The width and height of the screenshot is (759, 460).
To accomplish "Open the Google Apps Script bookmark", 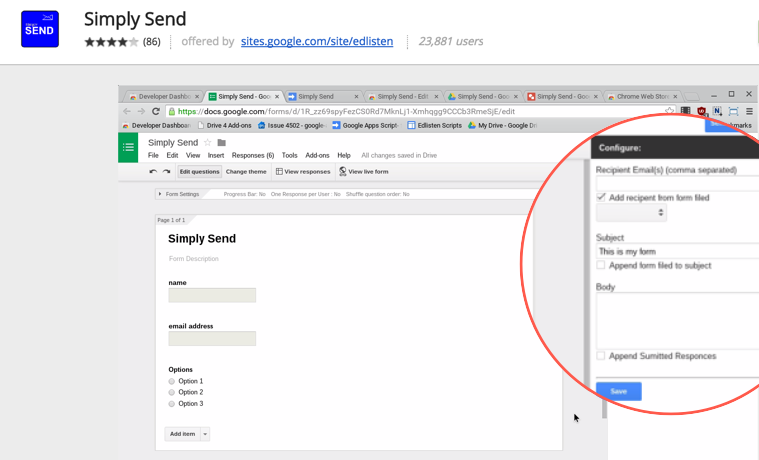I will pyautogui.click(x=365, y=125).
